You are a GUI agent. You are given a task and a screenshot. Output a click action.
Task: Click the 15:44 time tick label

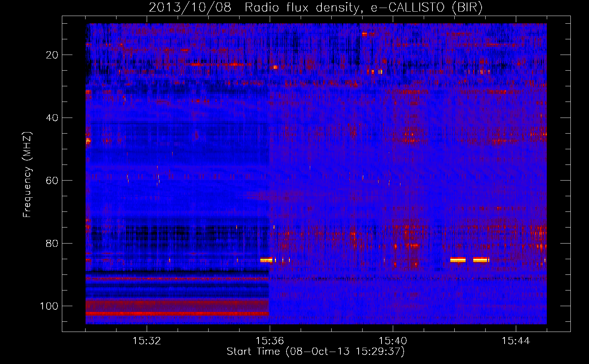tap(516, 341)
